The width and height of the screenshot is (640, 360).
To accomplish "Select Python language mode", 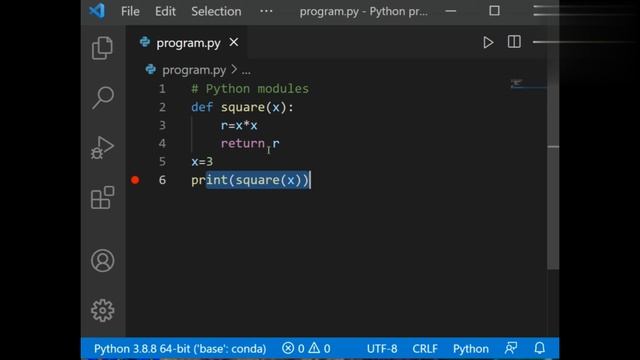I will tap(471, 349).
